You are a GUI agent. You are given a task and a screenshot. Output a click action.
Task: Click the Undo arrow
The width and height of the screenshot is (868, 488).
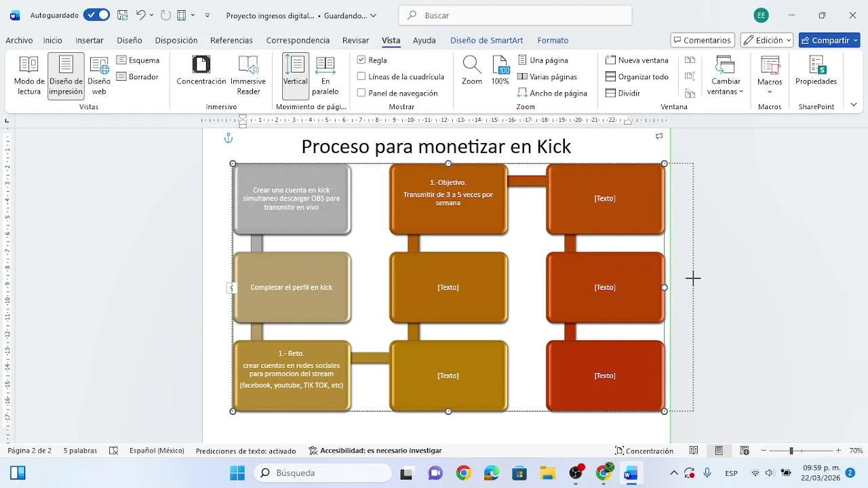point(140,15)
